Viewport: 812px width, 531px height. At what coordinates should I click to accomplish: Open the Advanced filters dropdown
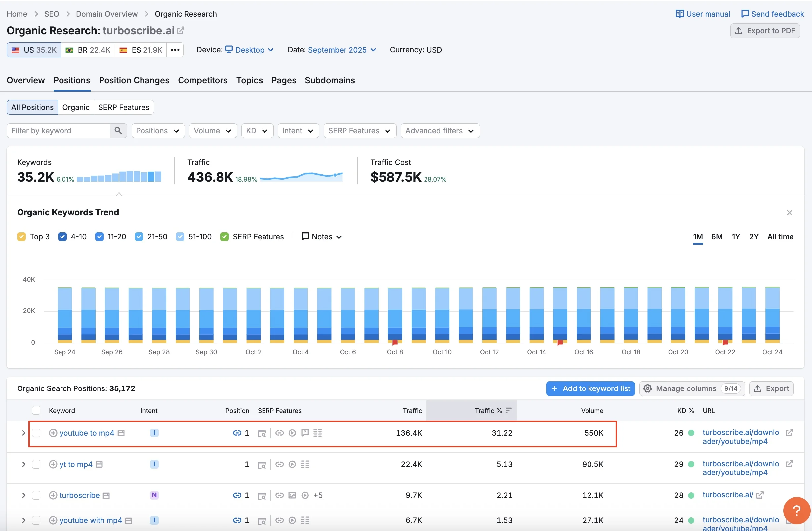click(x=440, y=130)
